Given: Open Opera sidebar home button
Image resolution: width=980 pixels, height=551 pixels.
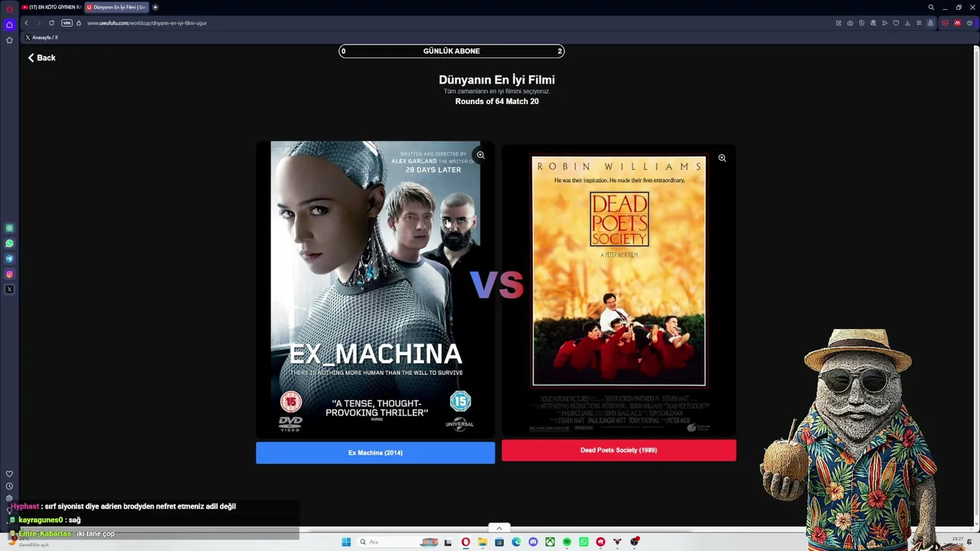Looking at the screenshot, I should (x=9, y=25).
